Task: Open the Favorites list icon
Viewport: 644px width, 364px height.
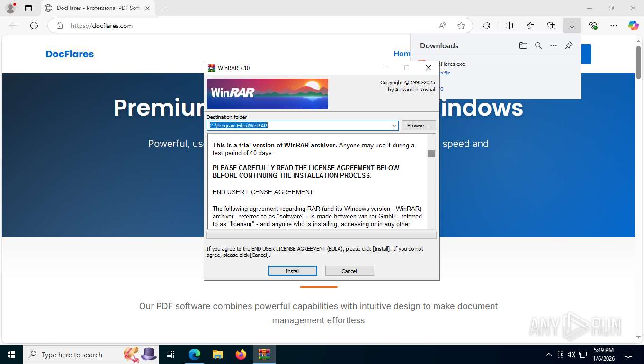Action: click(530, 26)
